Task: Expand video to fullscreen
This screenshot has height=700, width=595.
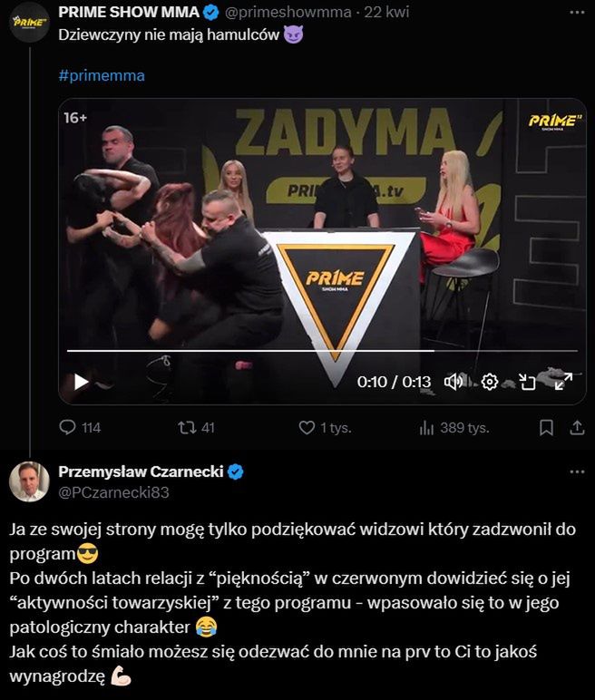Action: pos(564,382)
